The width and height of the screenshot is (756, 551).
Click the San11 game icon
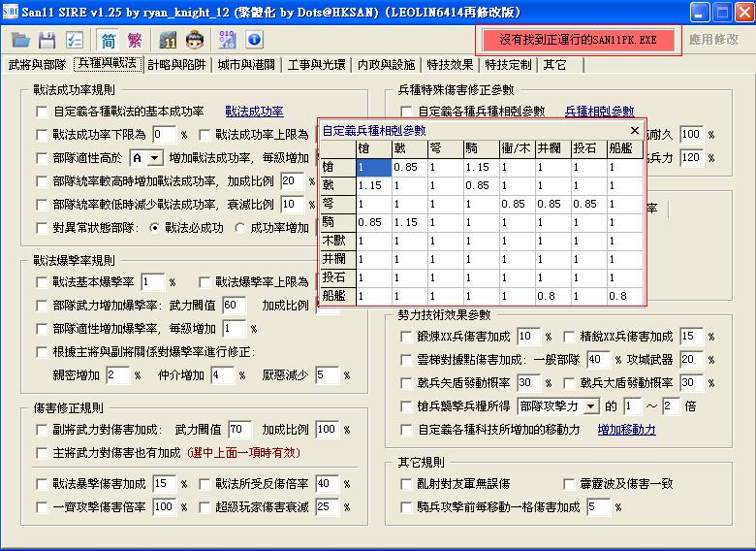pyautogui.click(x=168, y=40)
